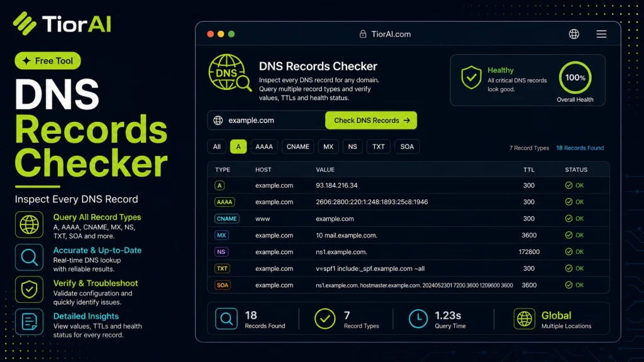644x362 pixels.
Task: Select the MX filter tab
Action: point(328,146)
